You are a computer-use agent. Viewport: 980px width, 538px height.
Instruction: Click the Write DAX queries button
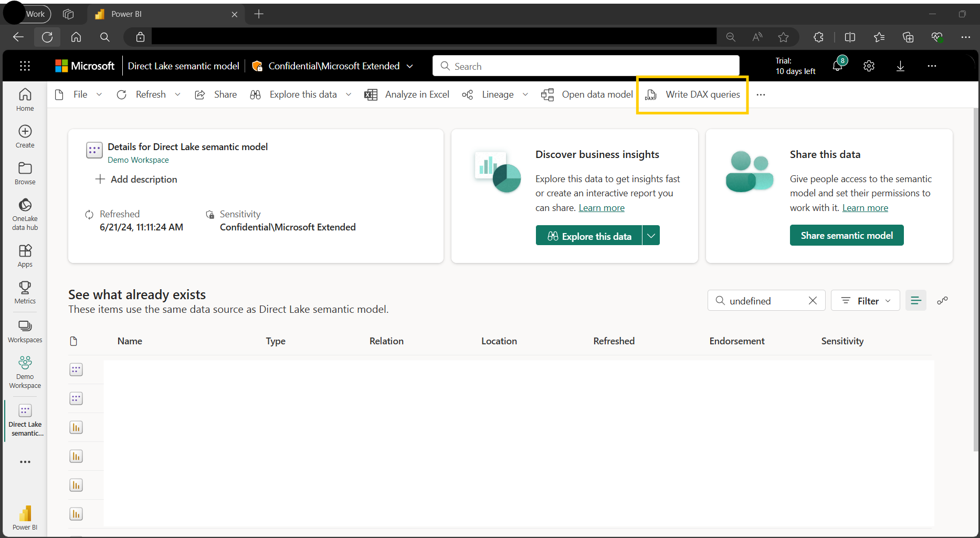pyautogui.click(x=693, y=94)
